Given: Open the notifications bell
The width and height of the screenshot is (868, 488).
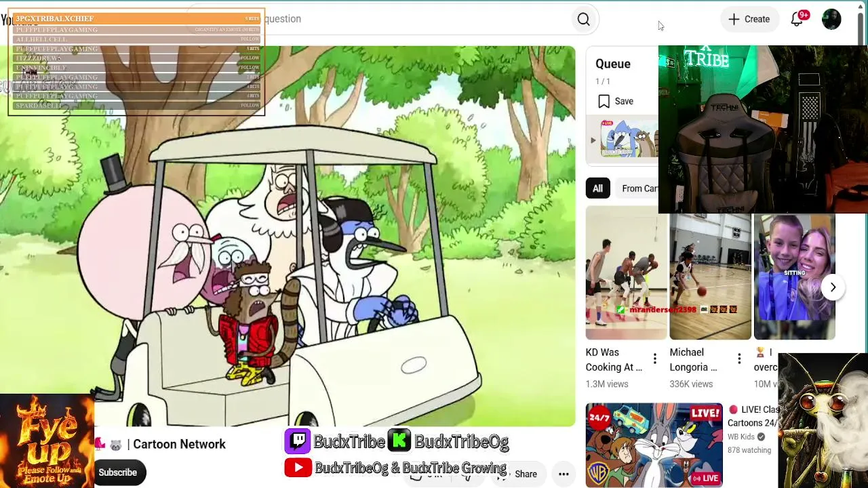Looking at the screenshot, I should pyautogui.click(x=797, y=19).
